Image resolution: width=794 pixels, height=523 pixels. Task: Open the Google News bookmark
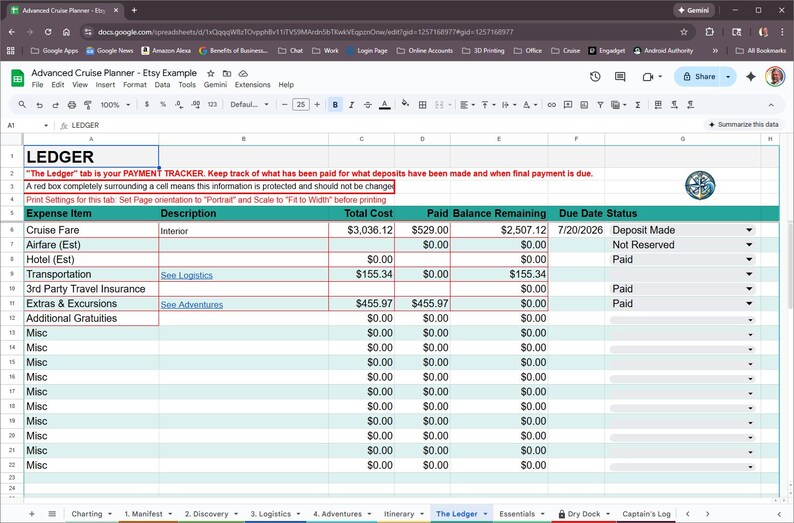pos(109,51)
